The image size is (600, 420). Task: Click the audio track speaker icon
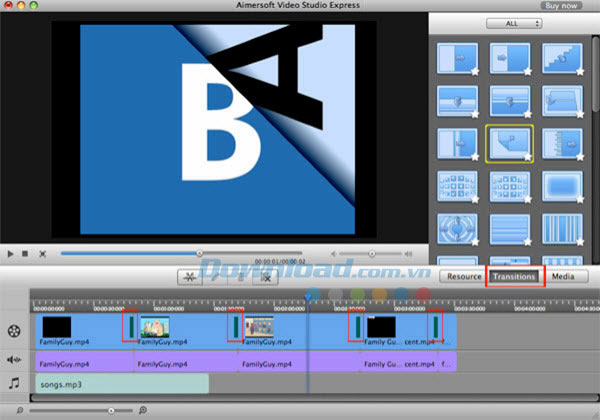[x=14, y=359]
